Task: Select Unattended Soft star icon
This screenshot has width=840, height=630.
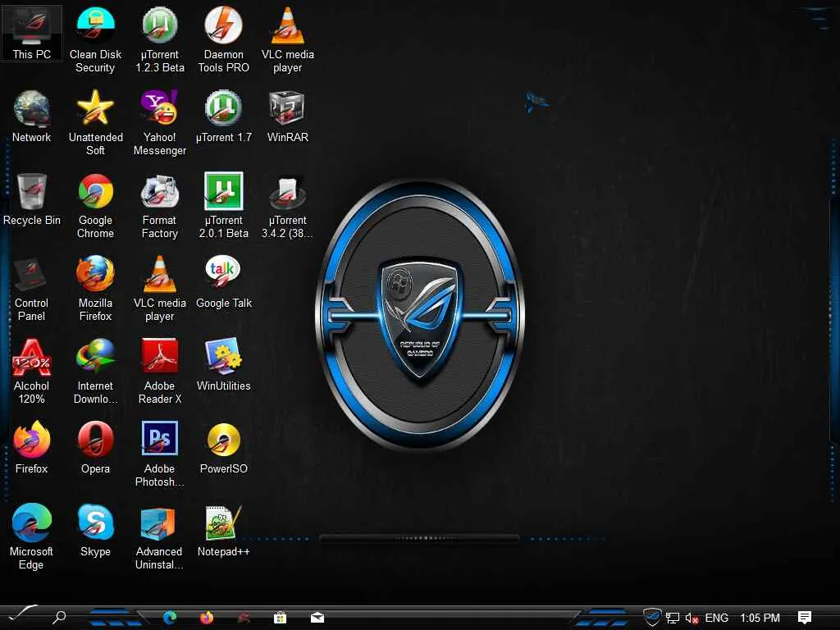Action: (95, 123)
